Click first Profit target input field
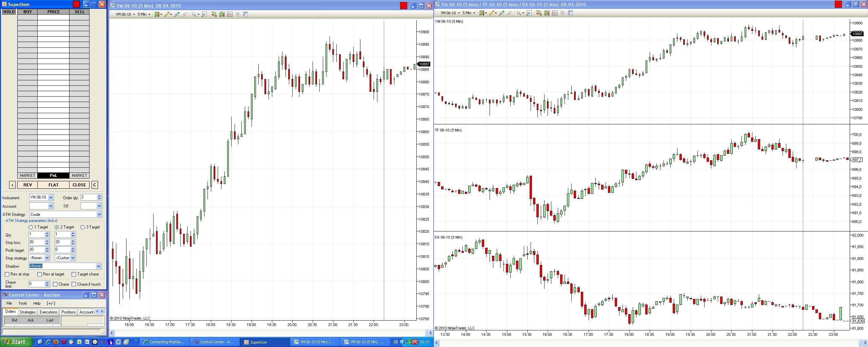Image resolution: width=868 pixels, height=347 pixels. 37,250
